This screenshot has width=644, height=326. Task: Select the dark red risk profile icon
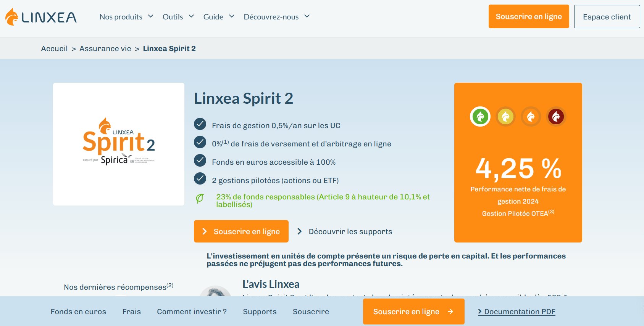point(556,116)
